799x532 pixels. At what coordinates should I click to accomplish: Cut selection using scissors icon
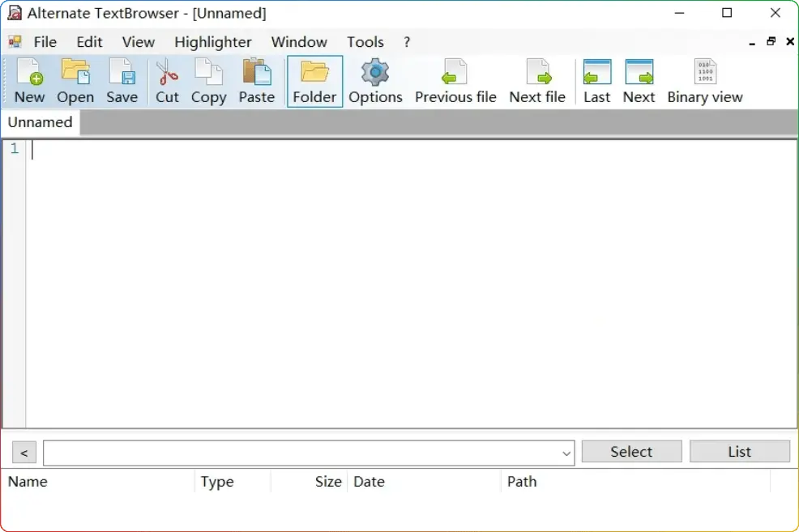167,82
